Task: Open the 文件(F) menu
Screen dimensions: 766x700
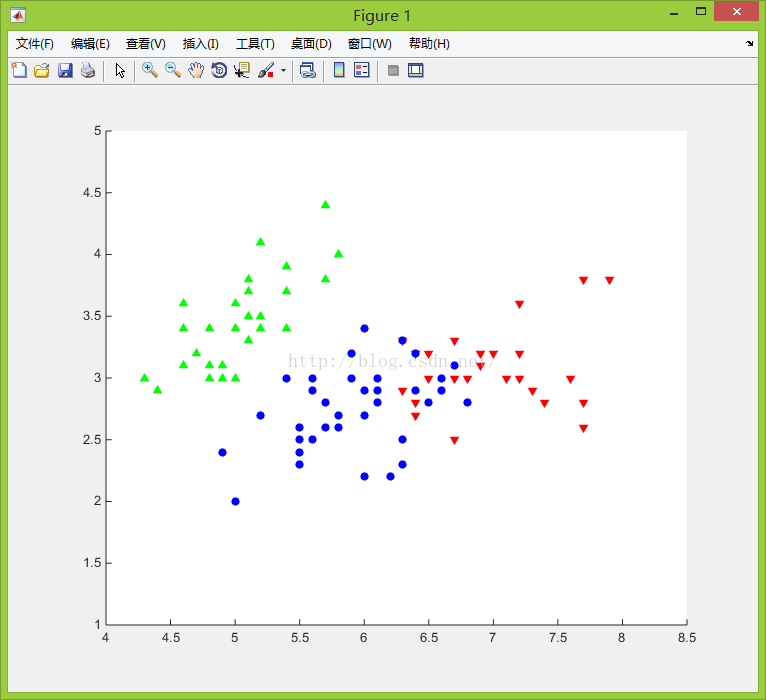Action: click(x=34, y=44)
